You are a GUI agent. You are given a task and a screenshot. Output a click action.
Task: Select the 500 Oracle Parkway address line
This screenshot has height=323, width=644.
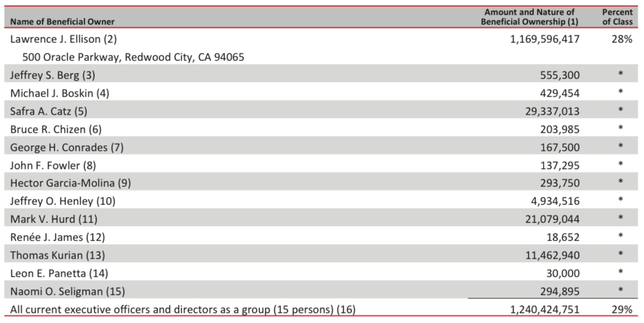coord(133,57)
